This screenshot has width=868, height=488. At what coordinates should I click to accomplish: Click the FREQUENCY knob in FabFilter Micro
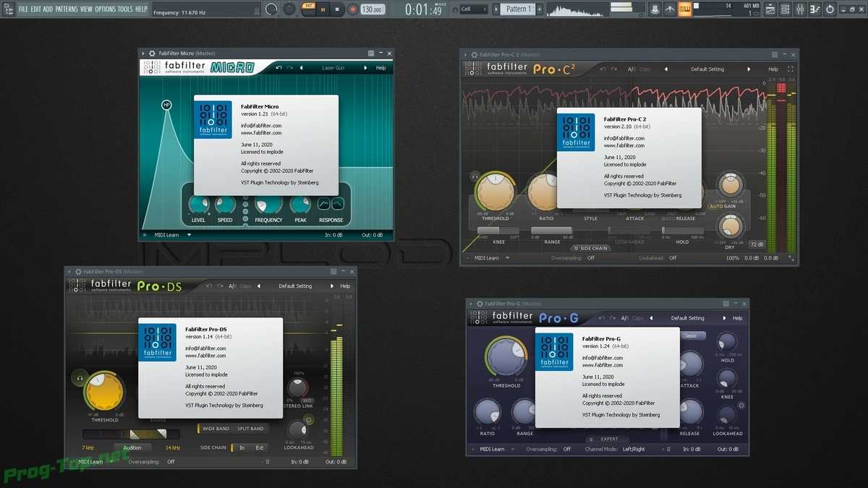tap(268, 204)
